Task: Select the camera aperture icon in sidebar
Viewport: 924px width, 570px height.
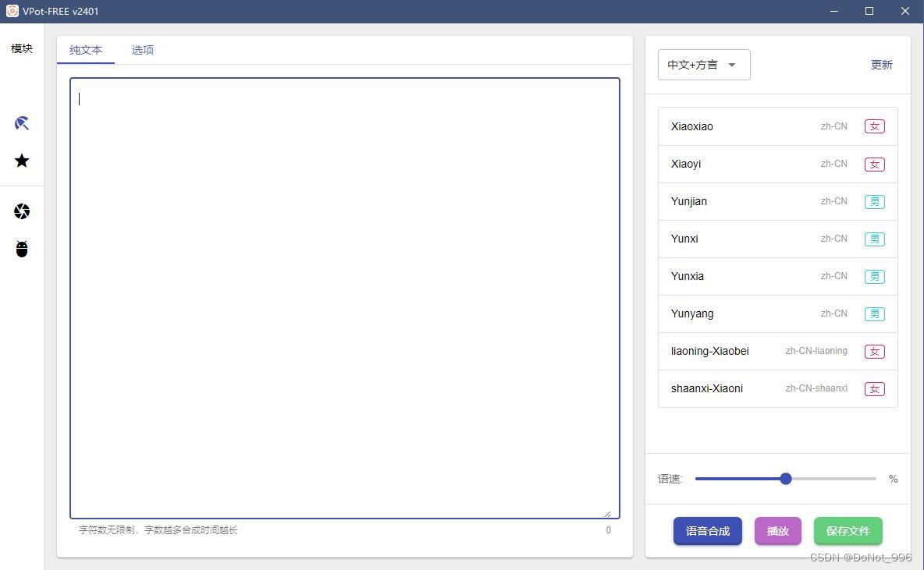Action: coord(22,211)
